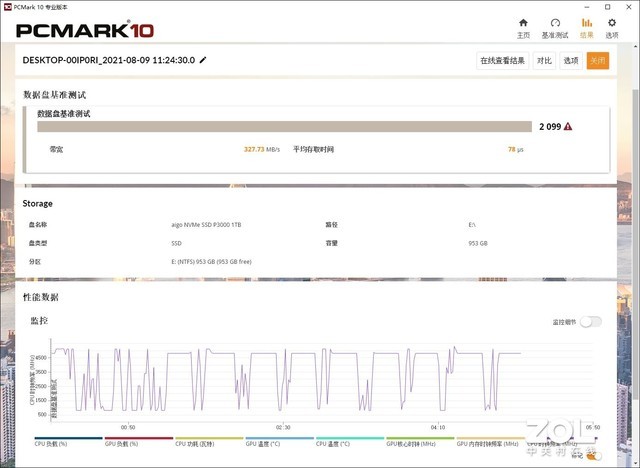This screenshot has height=468, width=640.
Task: Click disk name aigo NVMe SSD P3000 1TB
Action: 206,224
